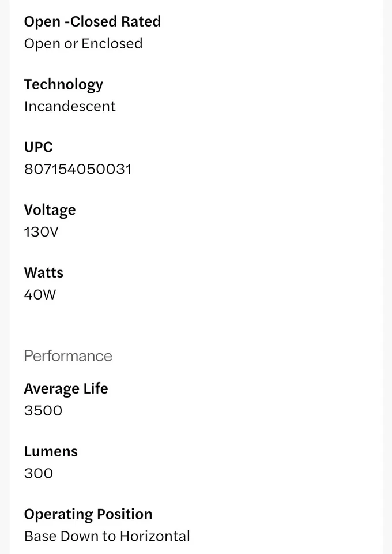Click the Voltage spec label
The height and width of the screenshot is (554, 392).
50,210
